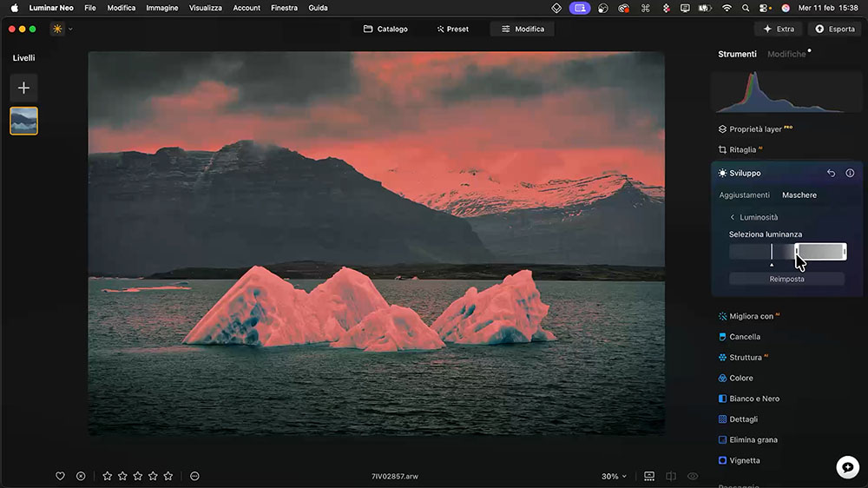Click the left luminance marker line
Image resolution: width=868 pixels, height=488 pixels.
point(771,252)
